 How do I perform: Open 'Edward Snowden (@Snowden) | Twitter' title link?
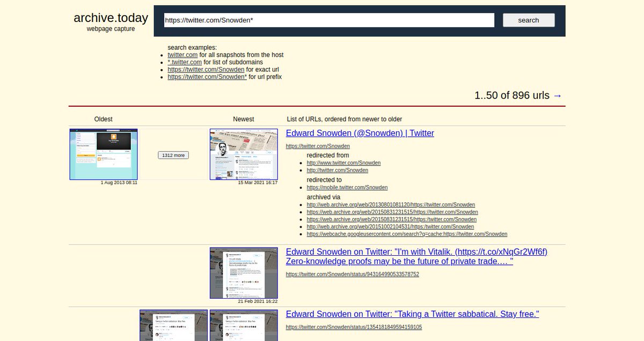(360, 134)
